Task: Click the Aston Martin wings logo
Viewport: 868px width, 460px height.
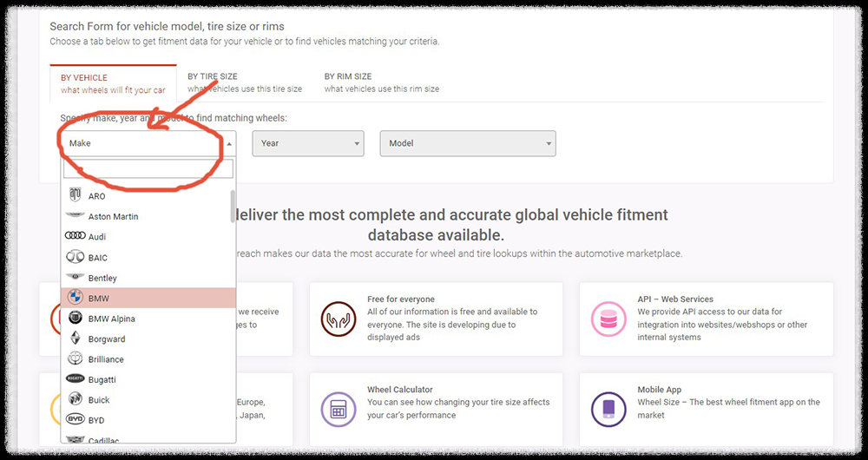Action: pyautogui.click(x=75, y=215)
